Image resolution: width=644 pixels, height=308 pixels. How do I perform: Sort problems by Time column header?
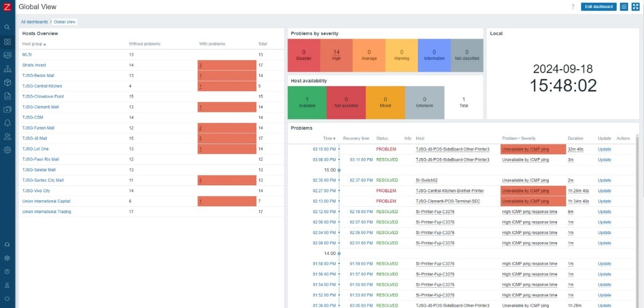pyautogui.click(x=329, y=138)
